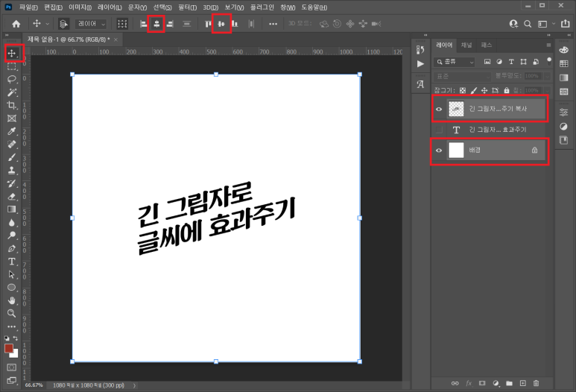
Task: Select the Dodge tool
Action: coord(12,235)
